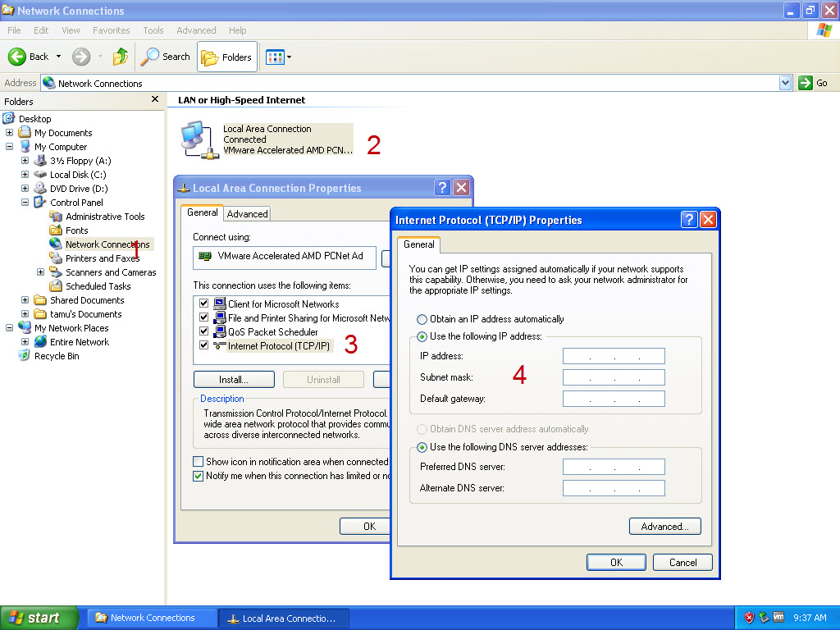Click help button in TCP/IP Properties title bar
This screenshot has width=840, height=630.
pyautogui.click(x=689, y=219)
